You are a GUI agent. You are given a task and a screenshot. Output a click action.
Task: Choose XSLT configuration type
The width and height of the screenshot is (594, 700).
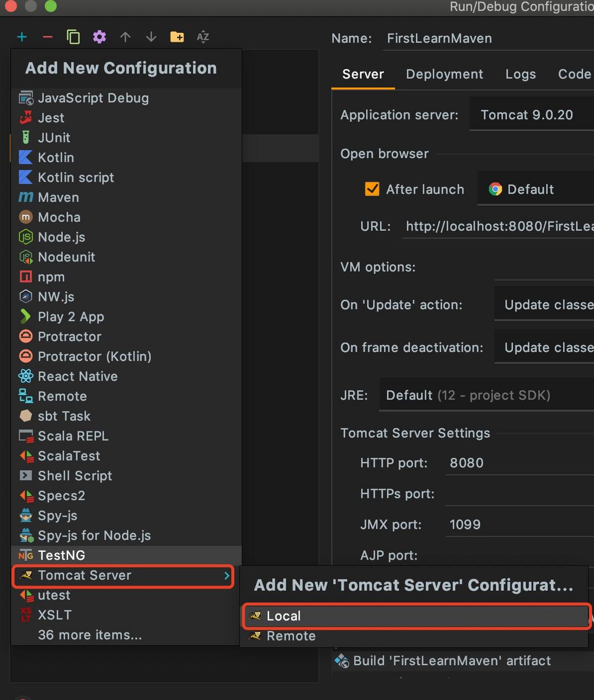coord(126,615)
